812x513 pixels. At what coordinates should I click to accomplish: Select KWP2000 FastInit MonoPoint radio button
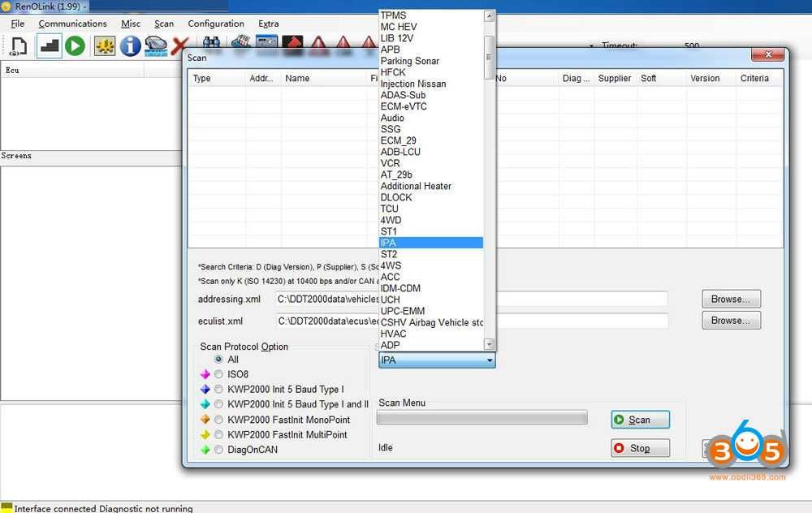(x=218, y=420)
